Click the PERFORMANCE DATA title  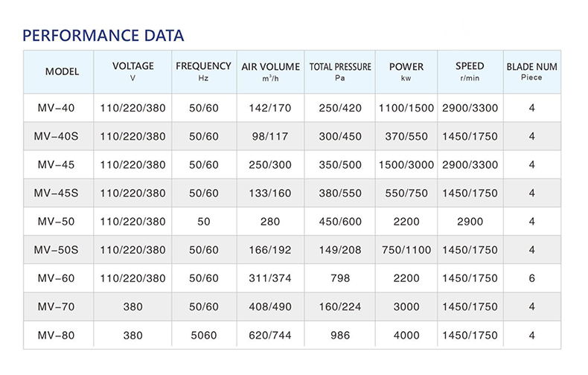coord(103,35)
